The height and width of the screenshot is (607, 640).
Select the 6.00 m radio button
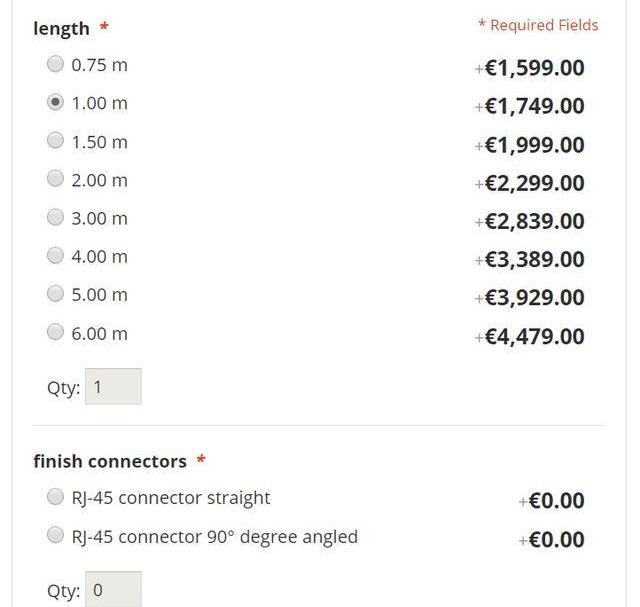pyautogui.click(x=56, y=332)
